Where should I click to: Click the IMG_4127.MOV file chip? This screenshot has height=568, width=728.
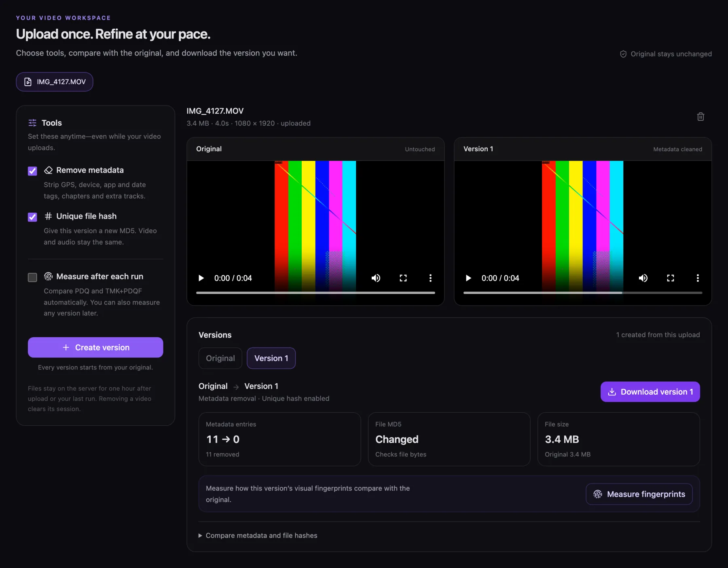tap(55, 82)
